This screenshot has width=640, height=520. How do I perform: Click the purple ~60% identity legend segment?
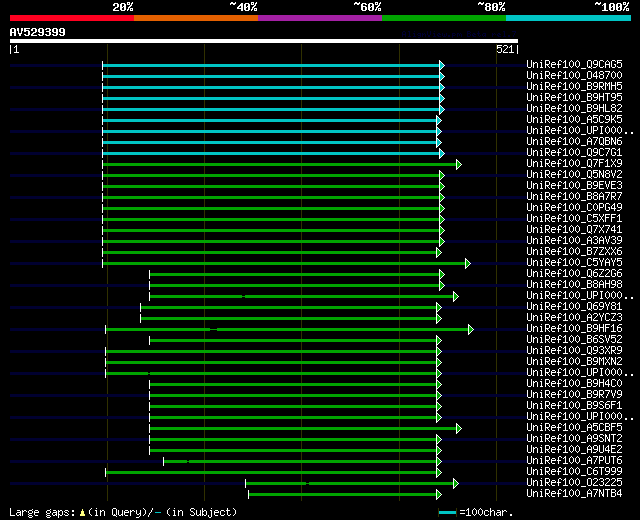(x=319, y=17)
